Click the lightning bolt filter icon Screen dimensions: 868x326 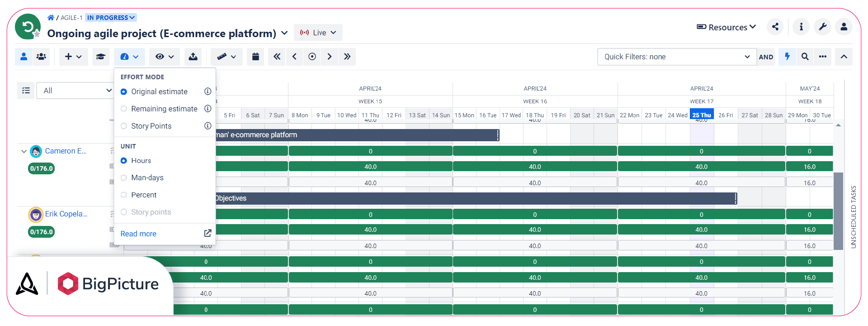(x=787, y=57)
